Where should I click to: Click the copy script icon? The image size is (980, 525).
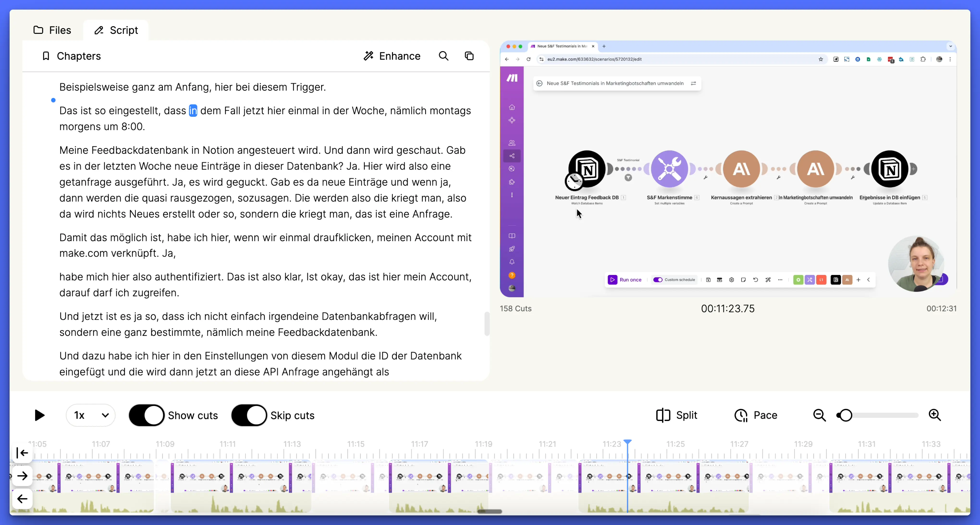469,56
